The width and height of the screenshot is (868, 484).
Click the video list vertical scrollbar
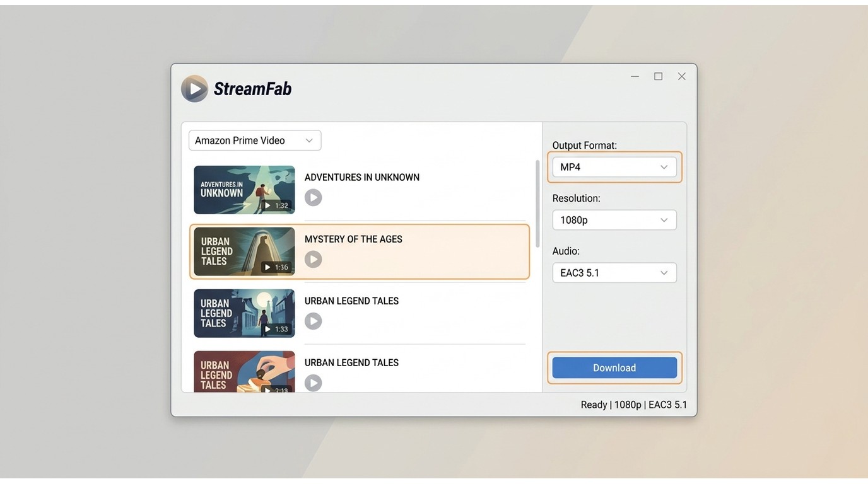click(x=537, y=204)
